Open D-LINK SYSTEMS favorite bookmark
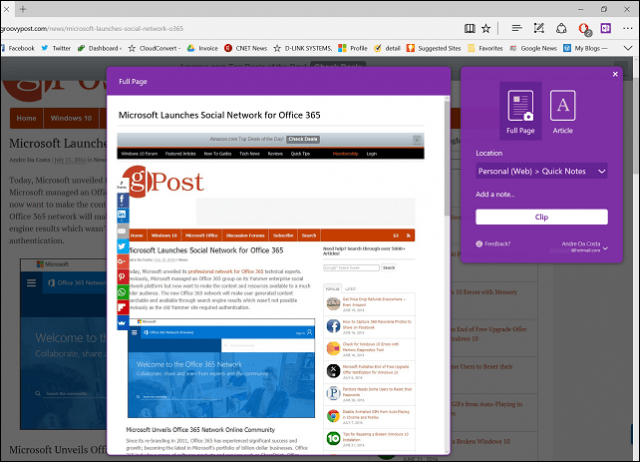Viewport: 640px width, 462px height. 302,48
